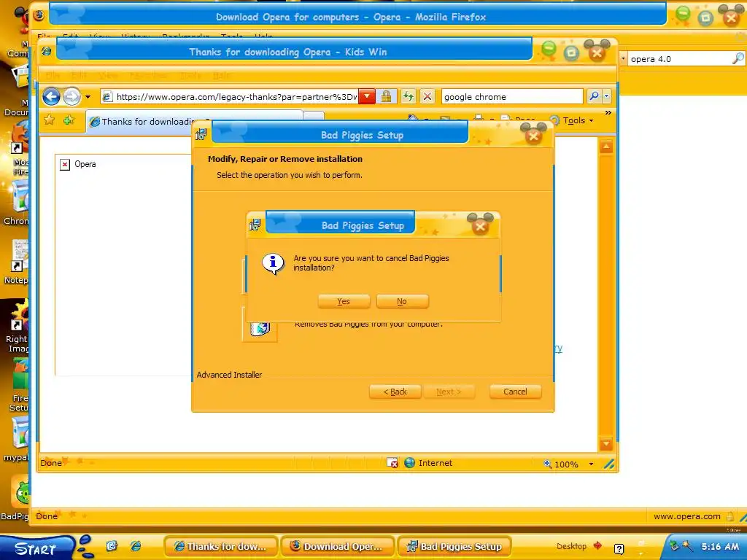Refresh the page with green arrows icon
This screenshot has width=747, height=560.
409,97
